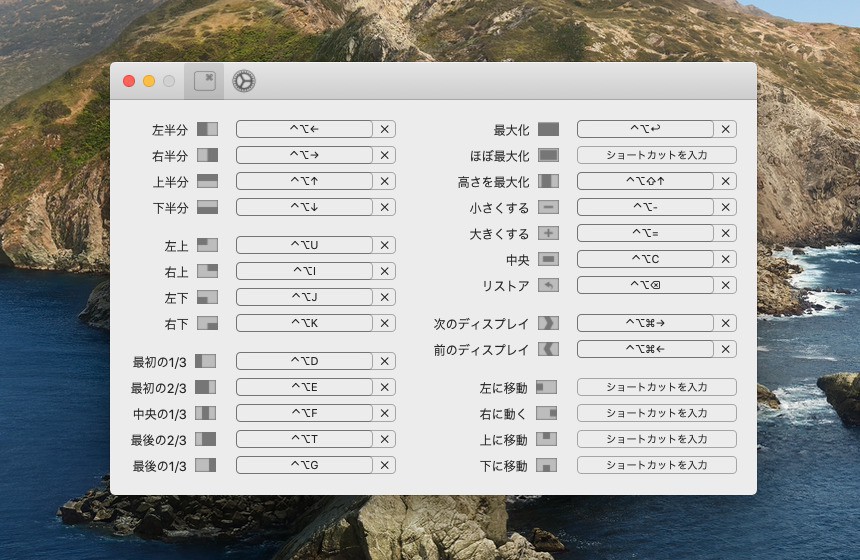
Task: Clear the 最大化 shortcut with X button
Action: click(x=726, y=129)
